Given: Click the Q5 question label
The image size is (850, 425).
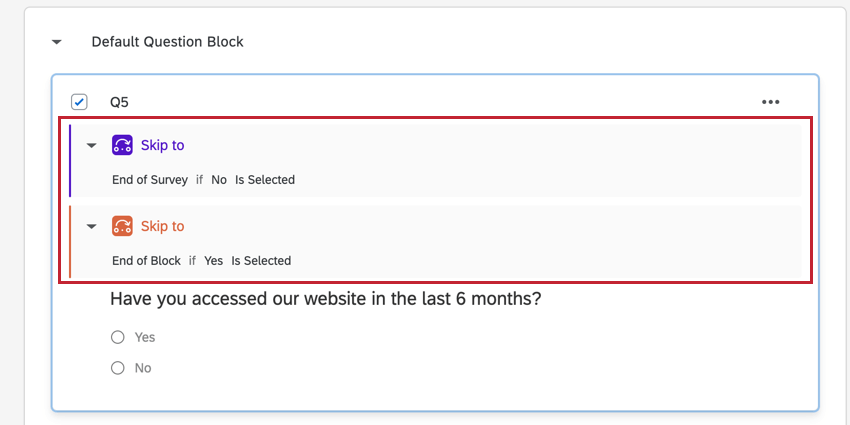Looking at the screenshot, I should pyautogui.click(x=119, y=102).
